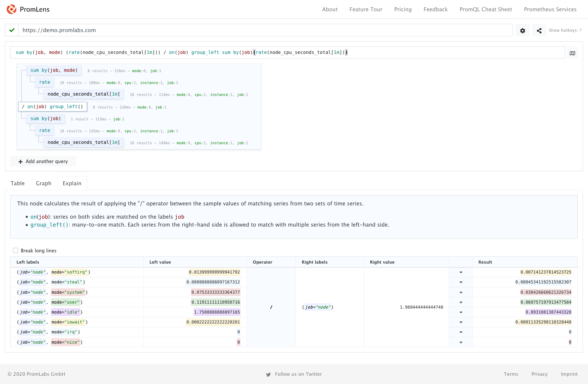The height and width of the screenshot is (384, 588).
Task: Click the "1 result – 115ms" stats text
Action: pyautogui.click(x=88, y=119)
